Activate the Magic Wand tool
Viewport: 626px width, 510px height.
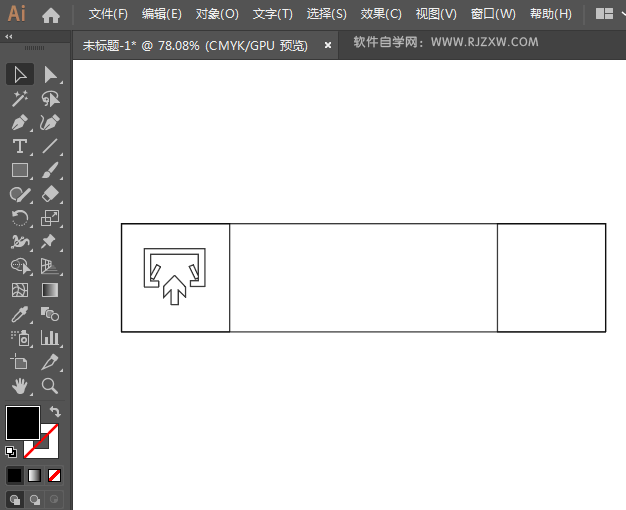pos(20,98)
